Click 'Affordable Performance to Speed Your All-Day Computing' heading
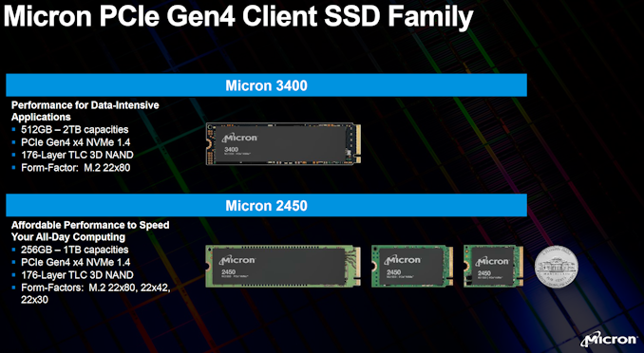The height and width of the screenshot is (353, 644). (90, 232)
